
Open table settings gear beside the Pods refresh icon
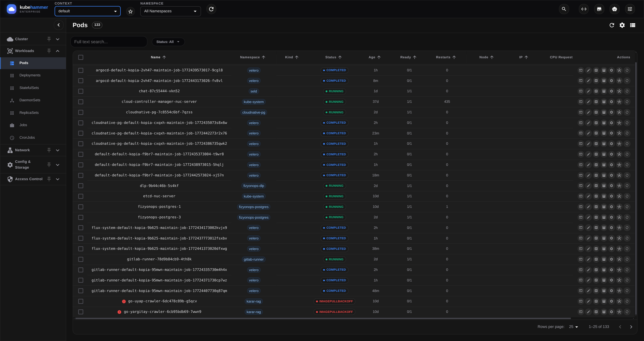622,25
